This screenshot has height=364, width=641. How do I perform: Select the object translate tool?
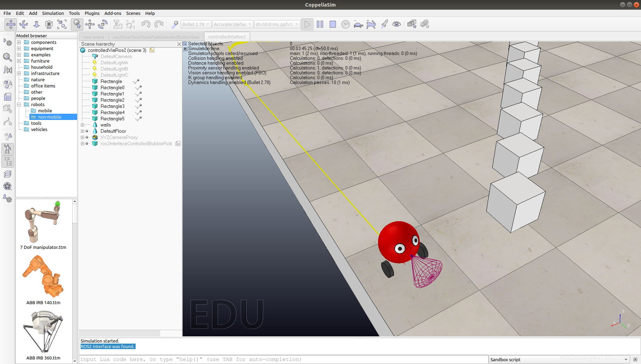pyautogui.click(x=90, y=24)
